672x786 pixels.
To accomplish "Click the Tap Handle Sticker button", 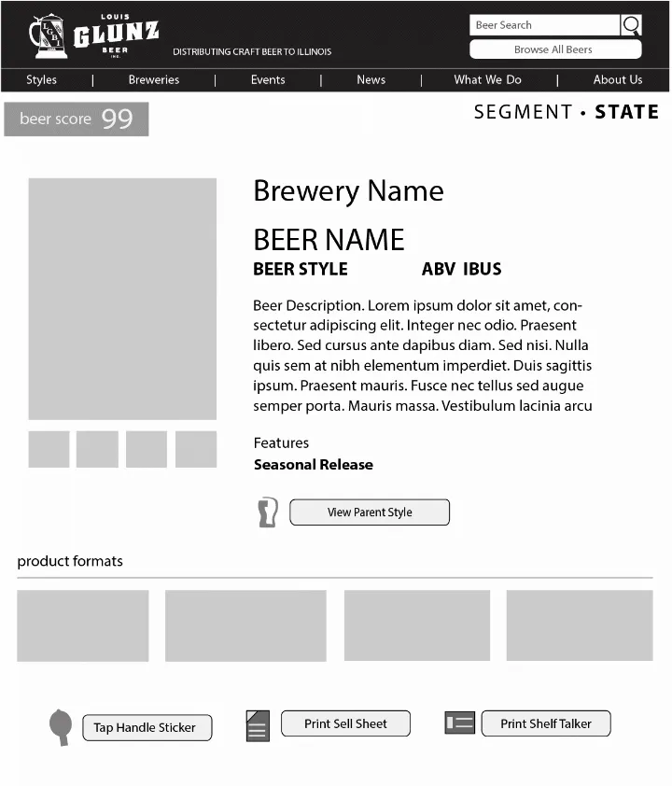I will 147,727.
